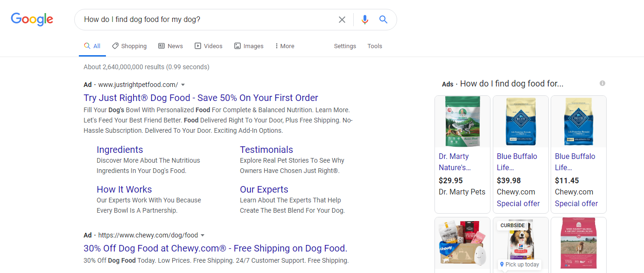
Task: Click Special offer under $39.98 item
Action: click(x=518, y=203)
